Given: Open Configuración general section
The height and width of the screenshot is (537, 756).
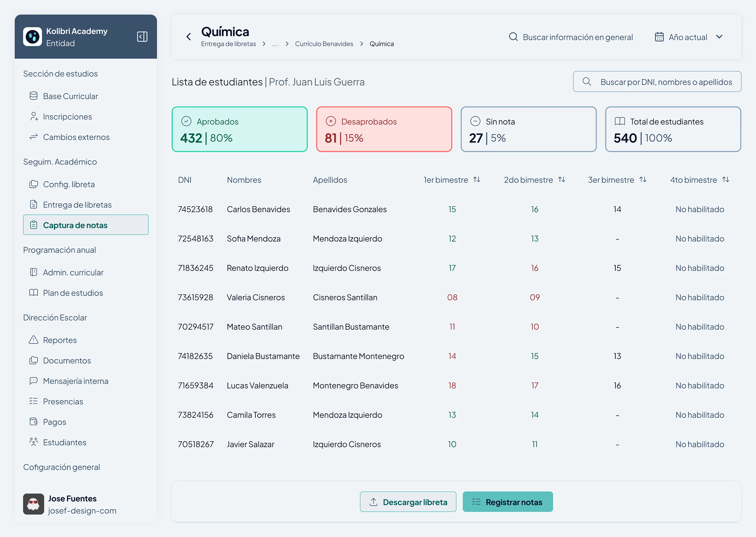Looking at the screenshot, I should 61,467.
